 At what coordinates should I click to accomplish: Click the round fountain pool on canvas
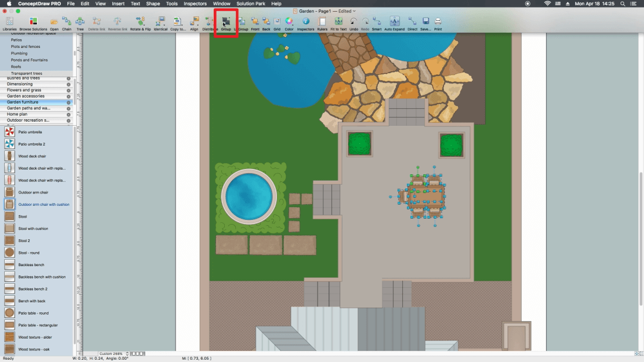[249, 196]
